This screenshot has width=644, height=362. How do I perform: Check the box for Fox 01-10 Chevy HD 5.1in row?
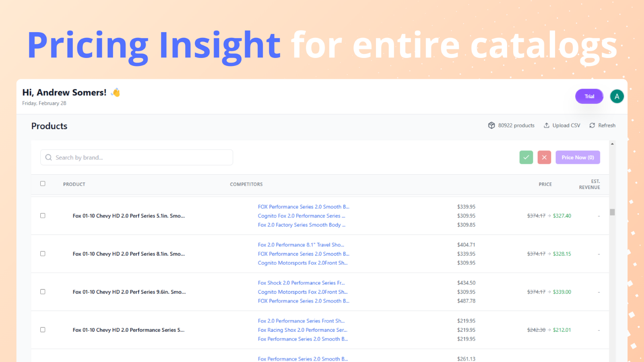pos(43,216)
